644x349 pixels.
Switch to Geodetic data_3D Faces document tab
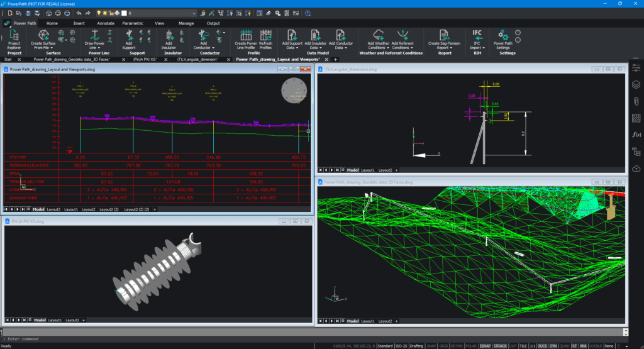point(72,60)
